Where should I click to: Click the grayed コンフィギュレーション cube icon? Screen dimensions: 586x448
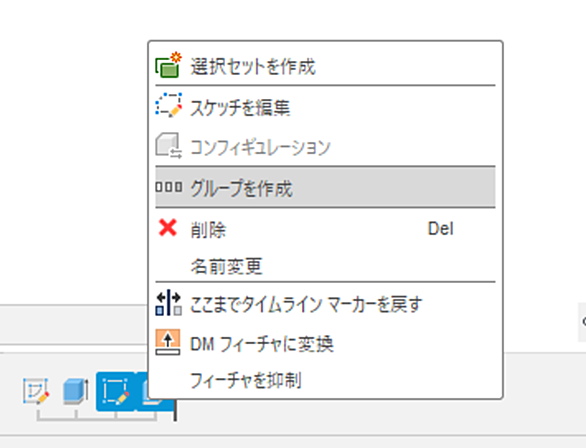pos(168,146)
